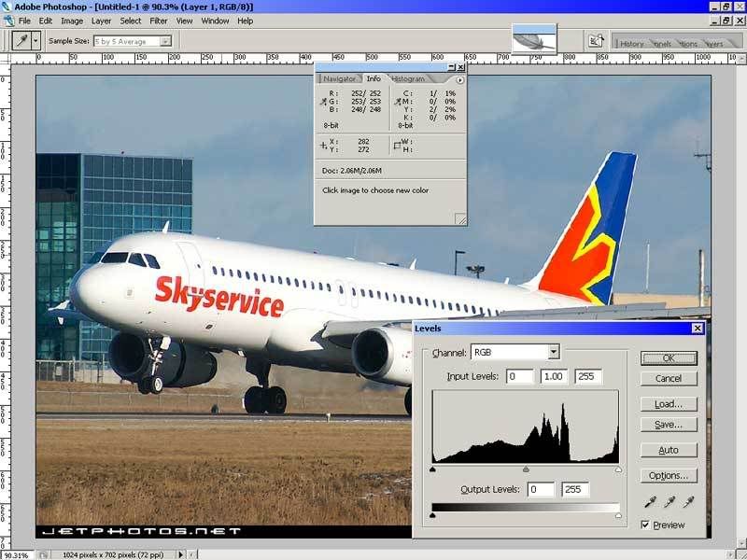The width and height of the screenshot is (747, 560).
Task: Click the width-height selection icon in Info
Action: pos(397,146)
